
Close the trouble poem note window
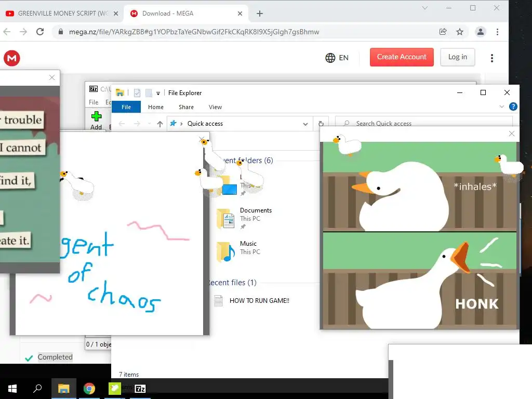(52, 77)
